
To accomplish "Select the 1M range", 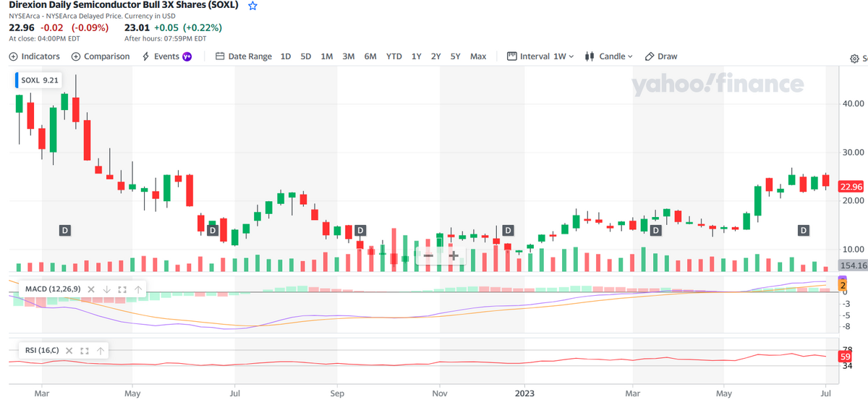I will coord(327,56).
